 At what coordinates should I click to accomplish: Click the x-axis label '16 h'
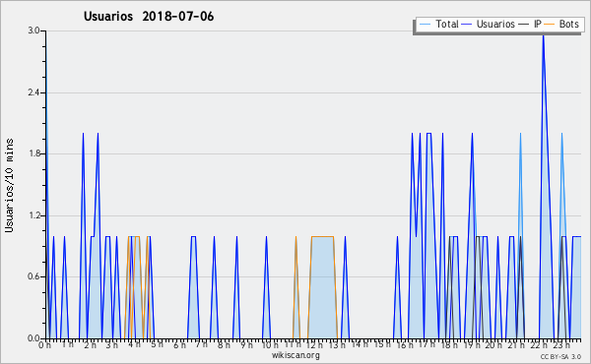404,344
